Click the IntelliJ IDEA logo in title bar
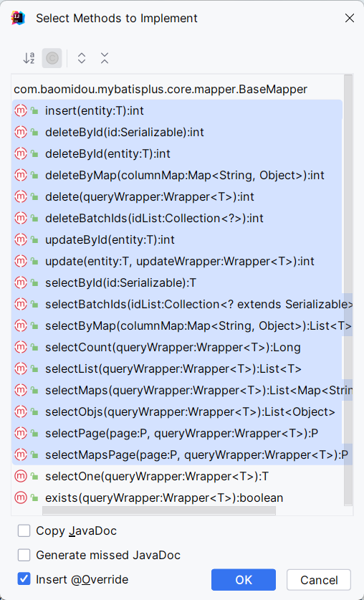 click(18, 18)
